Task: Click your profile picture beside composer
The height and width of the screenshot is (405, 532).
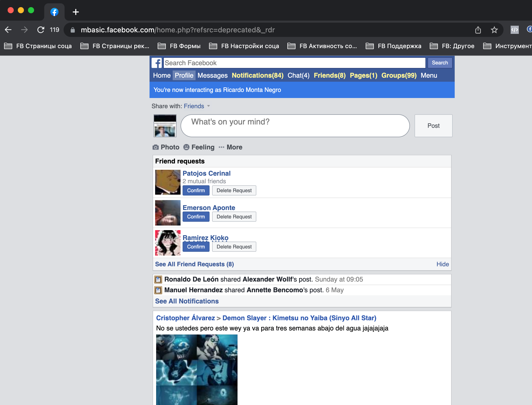Action: (165, 126)
